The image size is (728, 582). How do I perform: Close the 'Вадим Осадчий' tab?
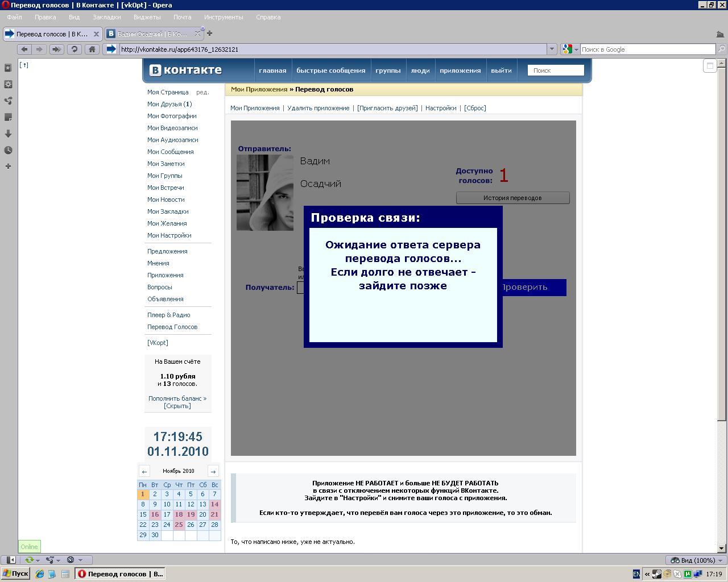click(198, 34)
